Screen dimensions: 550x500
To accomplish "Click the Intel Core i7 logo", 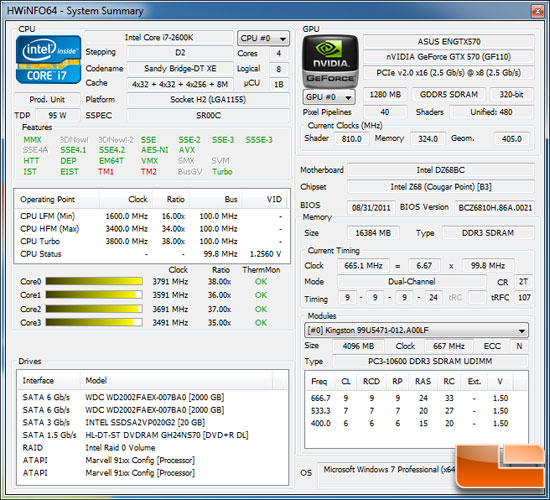I will 48,60.
